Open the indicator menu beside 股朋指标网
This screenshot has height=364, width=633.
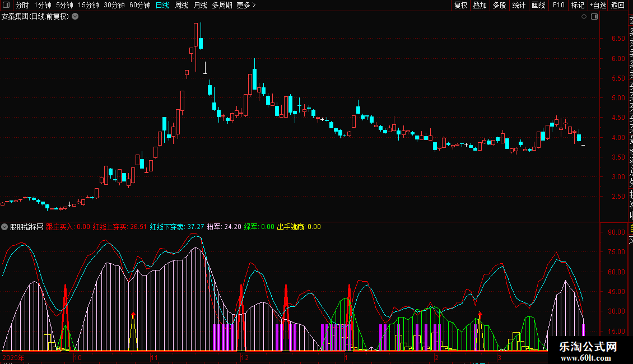[x=4, y=227]
